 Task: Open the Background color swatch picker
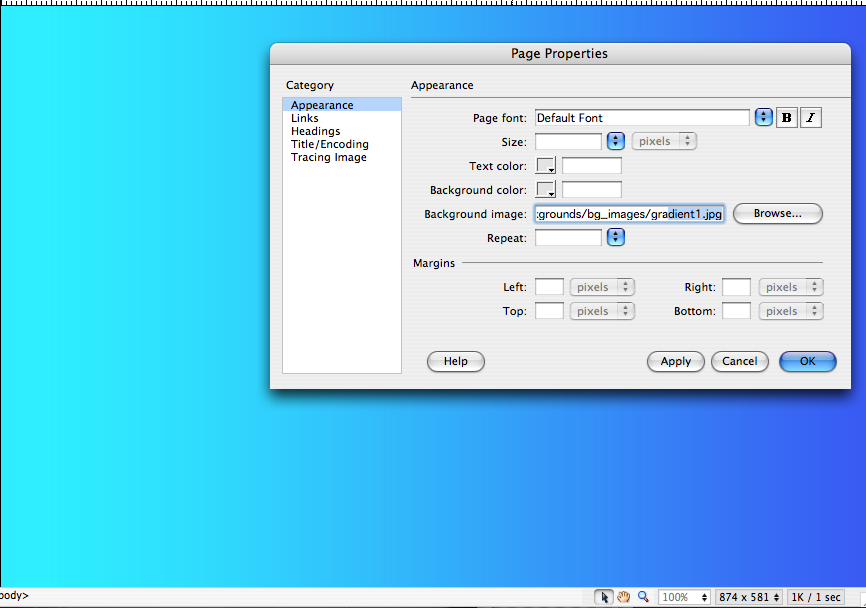(546, 190)
